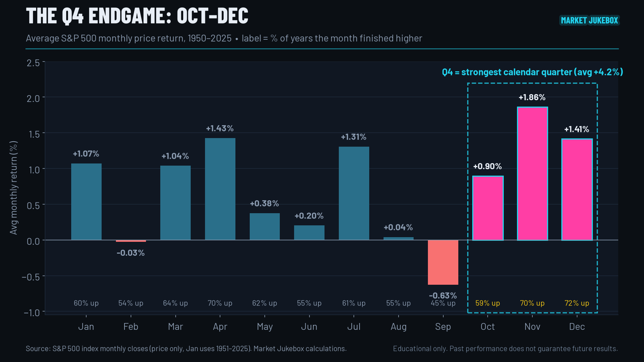Viewport: 644px width, 362px height.
Task: Select the pink November bar
Action: (532, 173)
